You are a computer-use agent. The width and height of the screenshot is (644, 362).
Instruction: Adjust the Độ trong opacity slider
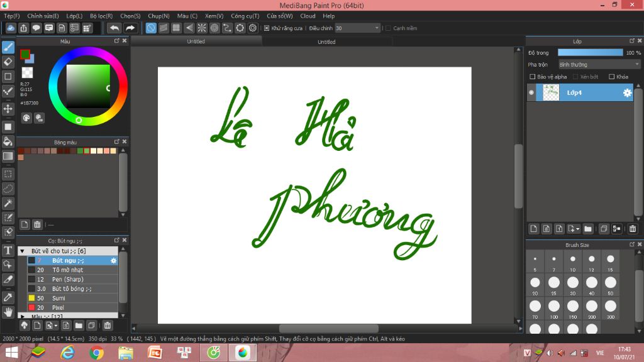click(590, 53)
